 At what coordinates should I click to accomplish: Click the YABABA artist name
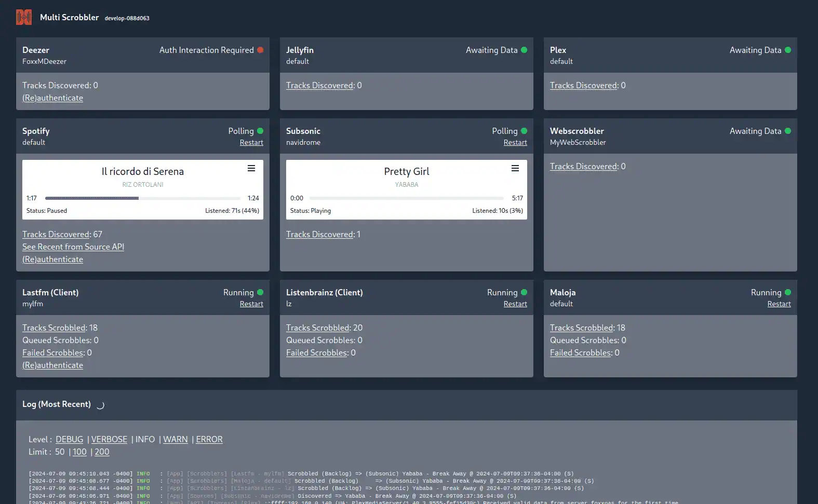[407, 185]
